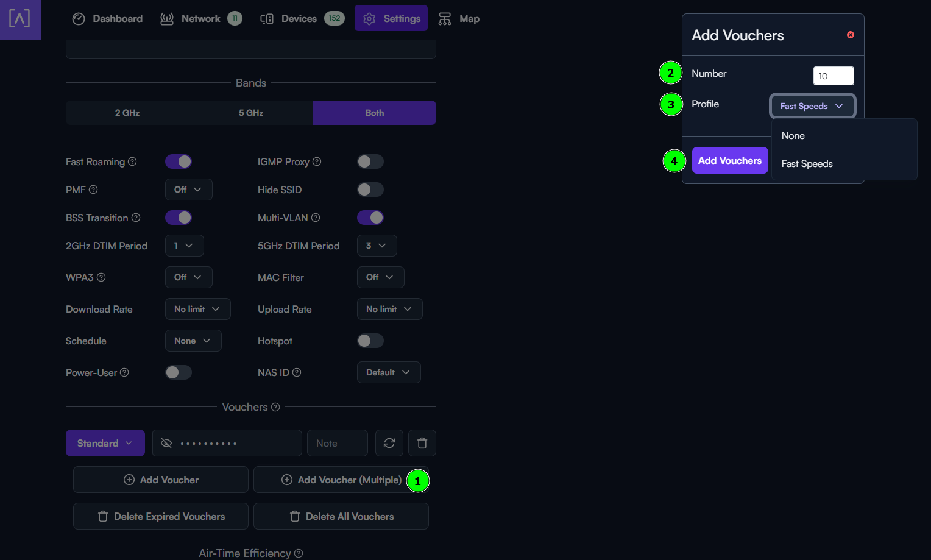Click the voucher regenerate refresh icon
This screenshot has height=560, width=931.
coord(389,443)
